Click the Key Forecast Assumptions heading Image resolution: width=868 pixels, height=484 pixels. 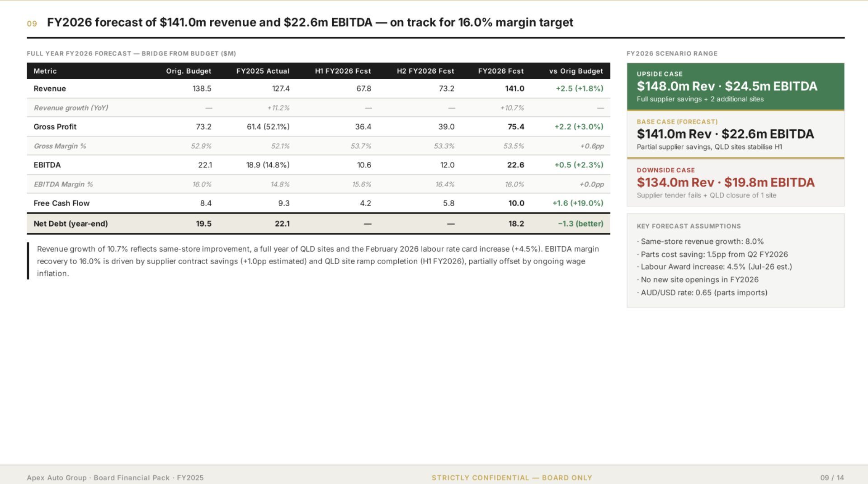click(689, 226)
